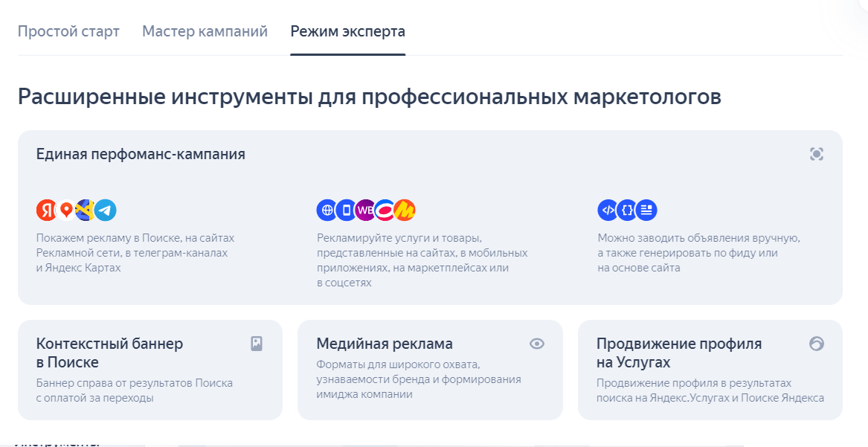868x447 pixels.
Task: Click the text "Покажем рекламу в Поиске, на сайтах"
Action: click(x=135, y=238)
